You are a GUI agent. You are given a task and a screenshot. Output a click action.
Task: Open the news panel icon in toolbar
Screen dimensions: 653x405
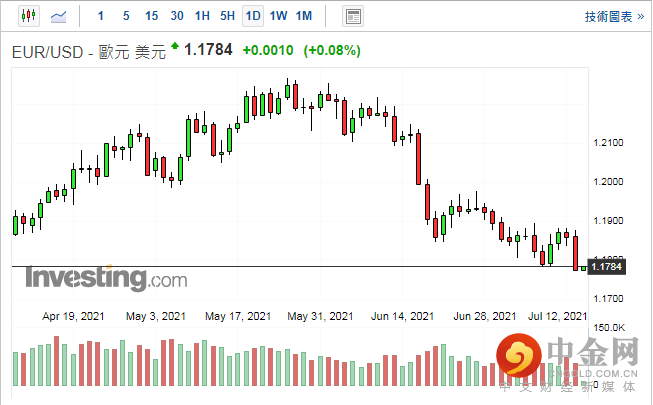click(352, 16)
